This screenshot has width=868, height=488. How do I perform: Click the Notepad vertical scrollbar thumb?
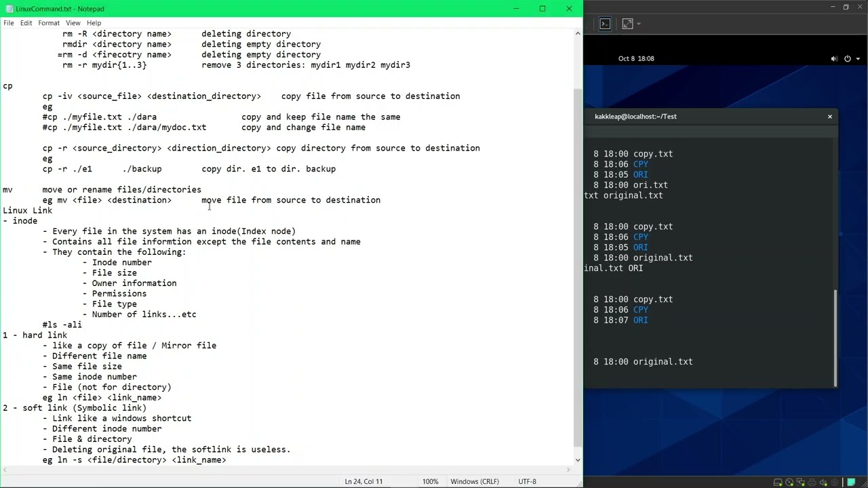(578, 268)
